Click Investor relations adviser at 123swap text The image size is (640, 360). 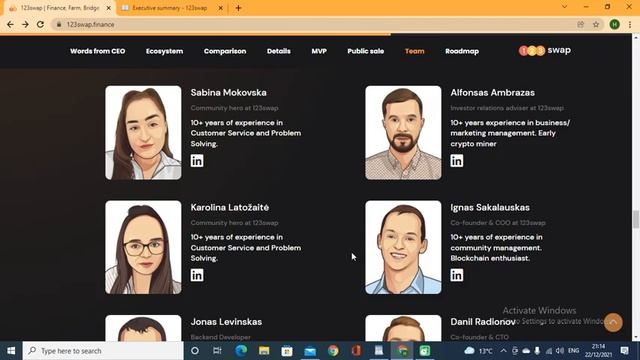507,108
